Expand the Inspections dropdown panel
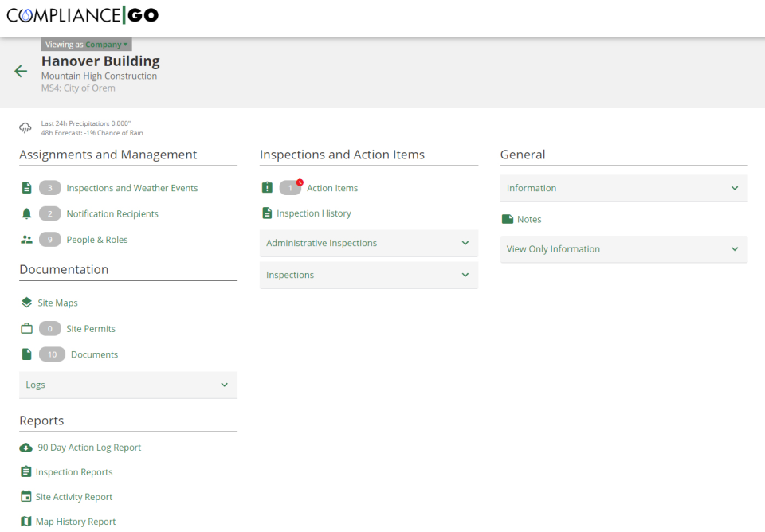This screenshot has width=765, height=532. pos(368,275)
